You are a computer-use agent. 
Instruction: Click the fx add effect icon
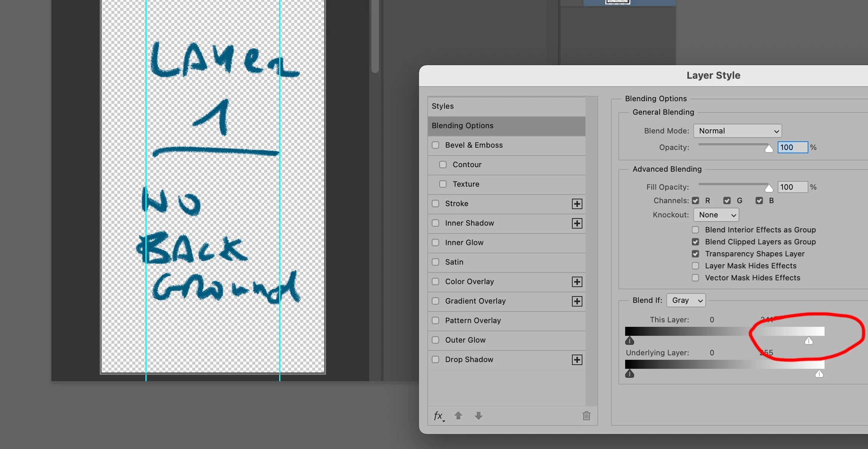[x=438, y=416]
